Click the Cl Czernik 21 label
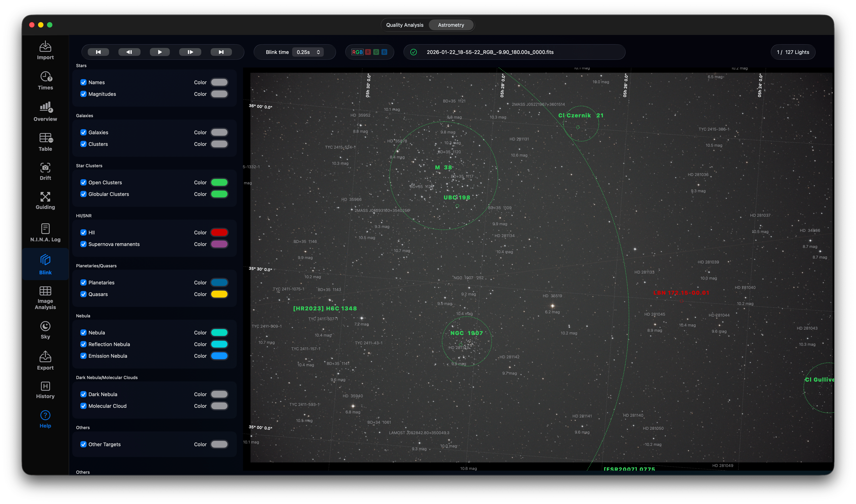Image resolution: width=856 pixels, height=504 pixels. click(x=581, y=115)
